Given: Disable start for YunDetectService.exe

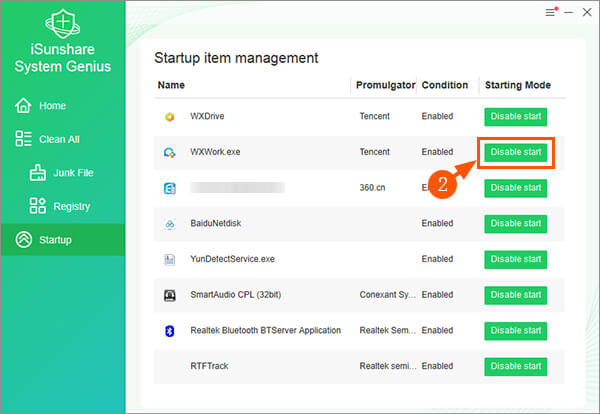Looking at the screenshot, I should pyautogui.click(x=515, y=259).
